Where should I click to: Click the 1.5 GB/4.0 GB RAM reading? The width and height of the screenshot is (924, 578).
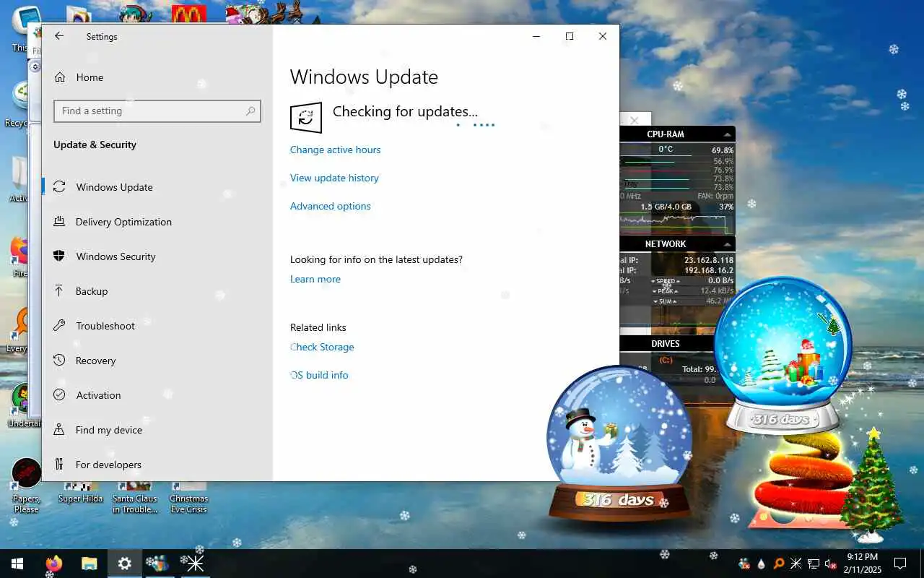[x=666, y=207]
